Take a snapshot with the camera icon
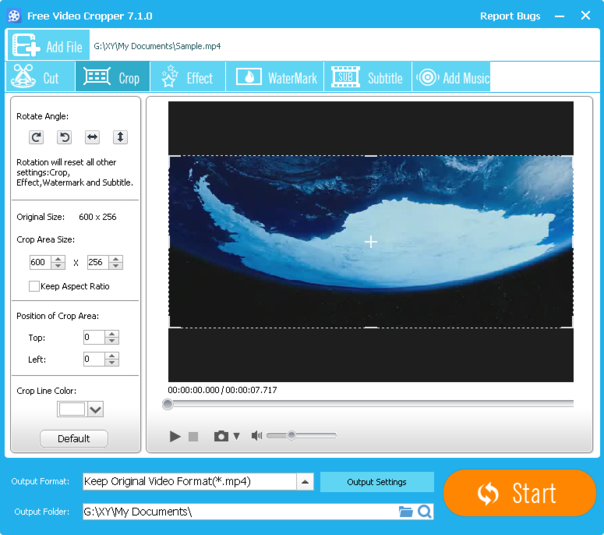Viewport: 604px width, 535px height. [221, 436]
